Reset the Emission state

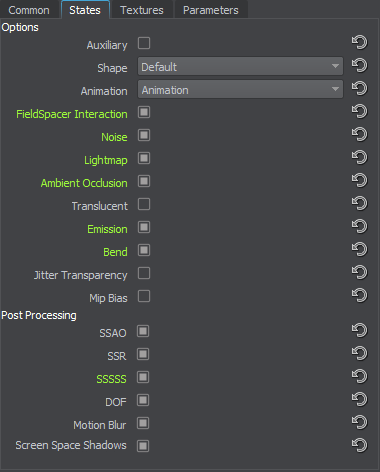click(x=359, y=227)
